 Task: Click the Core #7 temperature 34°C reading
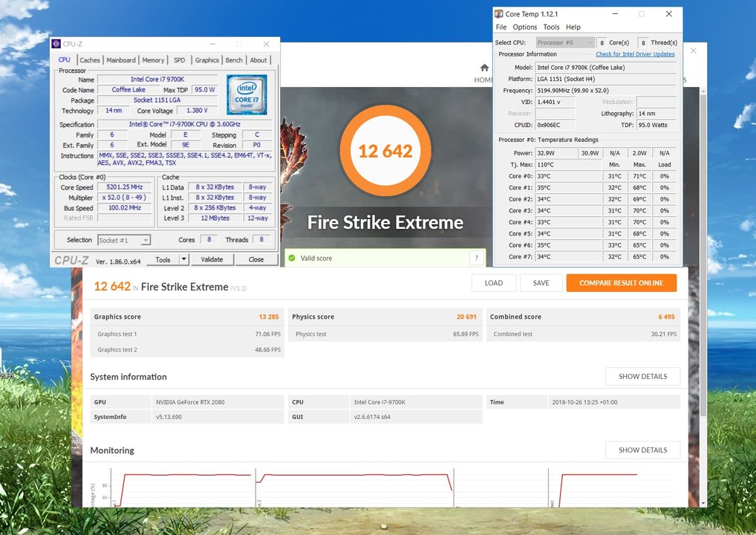568,256
